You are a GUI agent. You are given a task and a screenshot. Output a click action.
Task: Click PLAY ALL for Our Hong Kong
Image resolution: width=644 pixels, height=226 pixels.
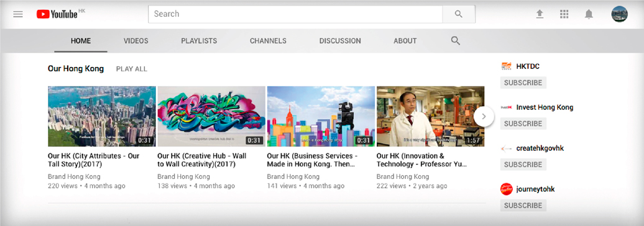131,69
